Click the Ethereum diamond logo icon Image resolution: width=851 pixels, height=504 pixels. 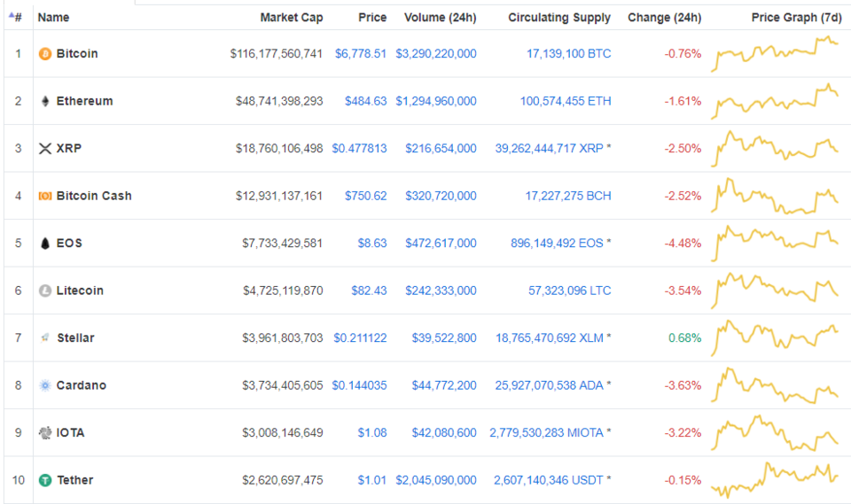(x=45, y=101)
